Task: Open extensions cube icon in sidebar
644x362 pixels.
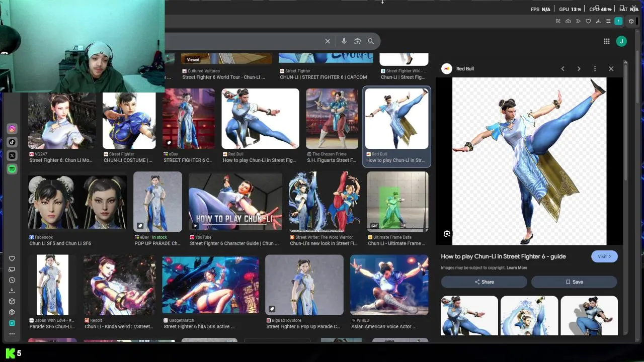Action: (12, 302)
